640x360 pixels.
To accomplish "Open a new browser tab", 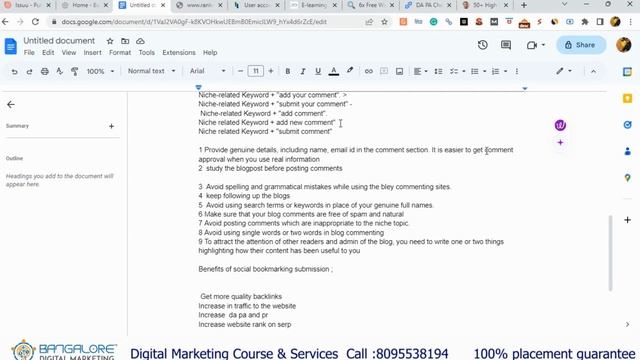I will point(524,5).
